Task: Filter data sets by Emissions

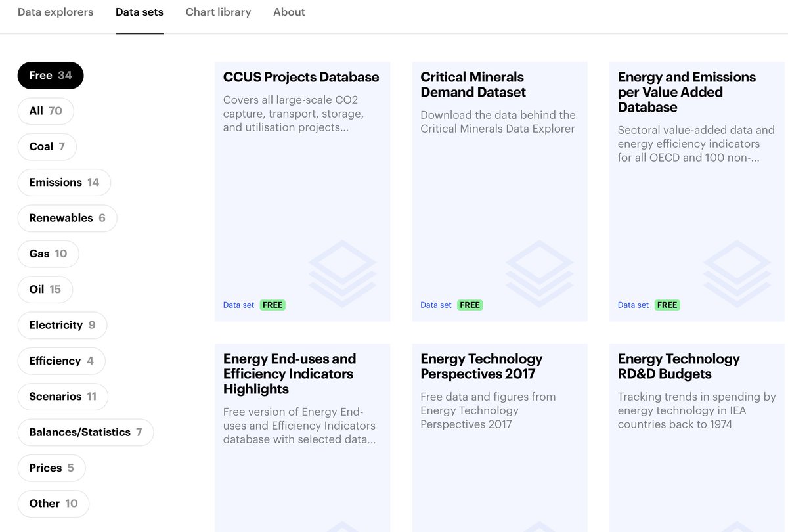Action: click(x=64, y=182)
